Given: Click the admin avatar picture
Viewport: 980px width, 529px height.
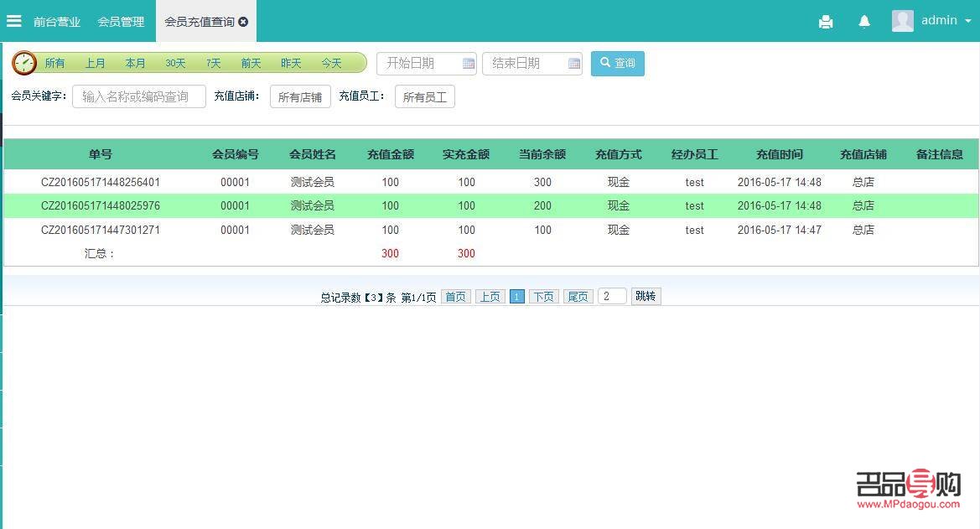Looking at the screenshot, I should click(x=902, y=21).
